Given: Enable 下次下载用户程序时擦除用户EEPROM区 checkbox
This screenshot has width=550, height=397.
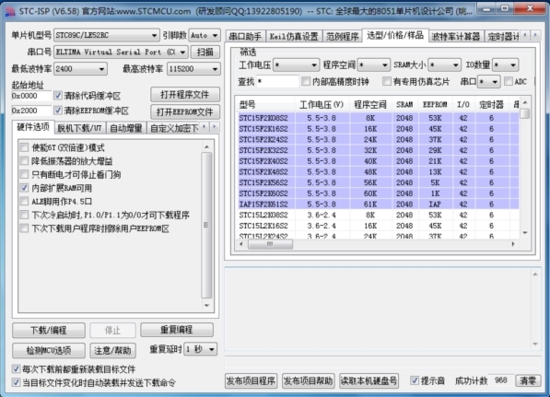Looking at the screenshot, I should click(24, 229).
